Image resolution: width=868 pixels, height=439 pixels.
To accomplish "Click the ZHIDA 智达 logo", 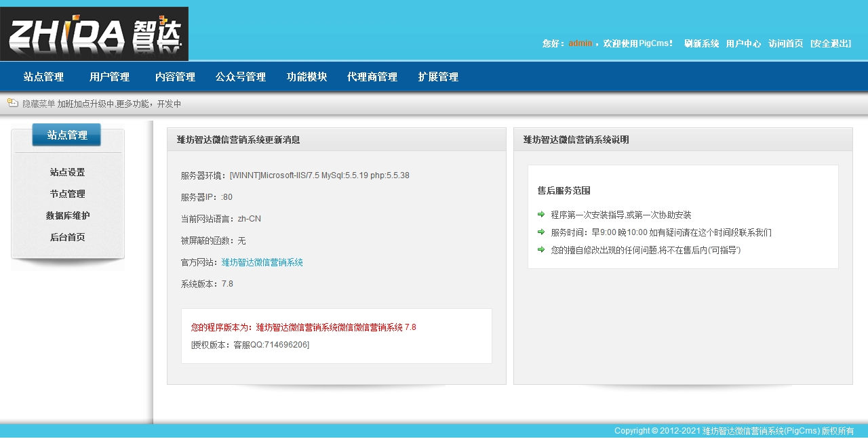I will [94, 34].
